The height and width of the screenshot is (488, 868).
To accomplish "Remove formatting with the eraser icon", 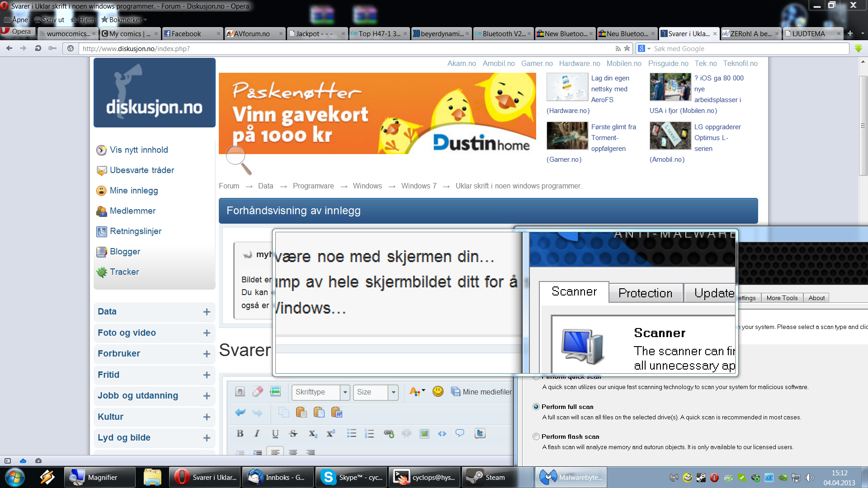I will click(257, 391).
